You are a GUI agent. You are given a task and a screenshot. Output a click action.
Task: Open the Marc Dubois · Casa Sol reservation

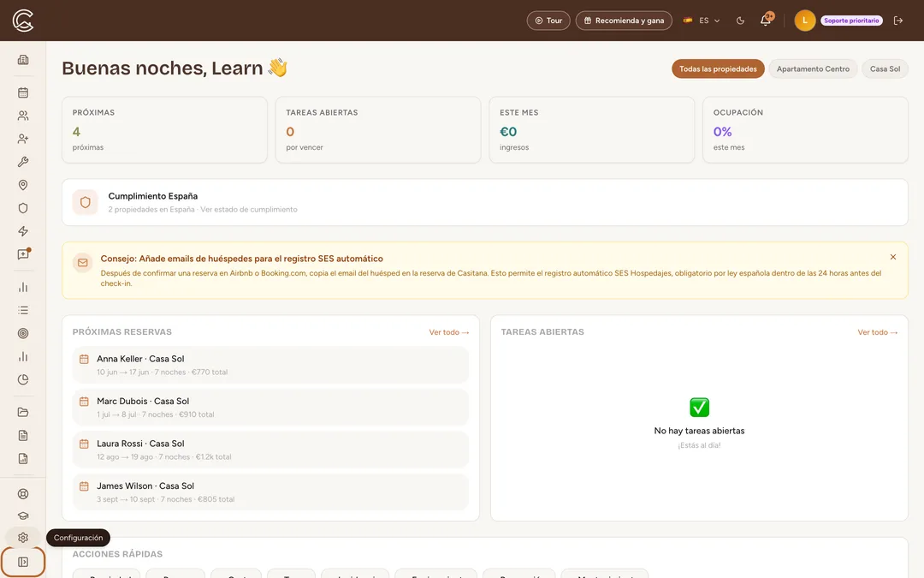270,408
